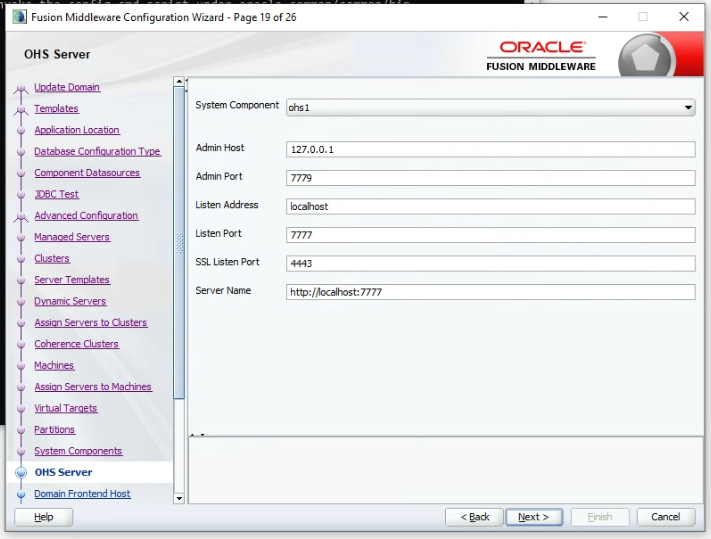Screen dimensions: 711x539
Task: Open the Machines step
Action: click(54, 365)
